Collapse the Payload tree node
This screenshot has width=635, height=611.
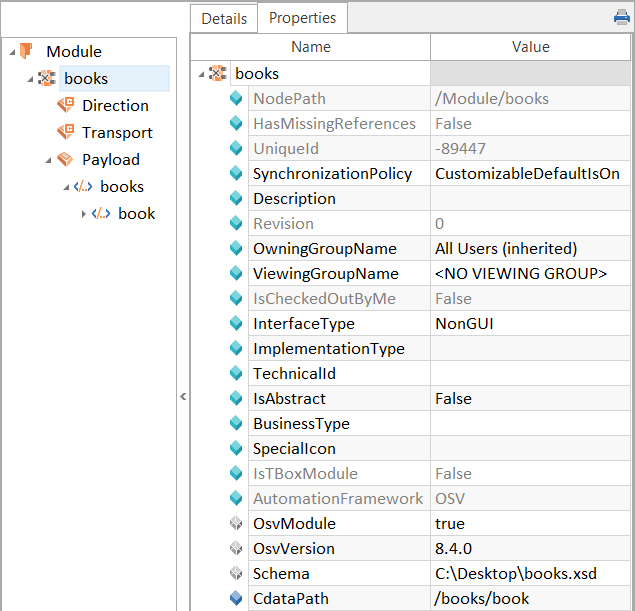48,160
